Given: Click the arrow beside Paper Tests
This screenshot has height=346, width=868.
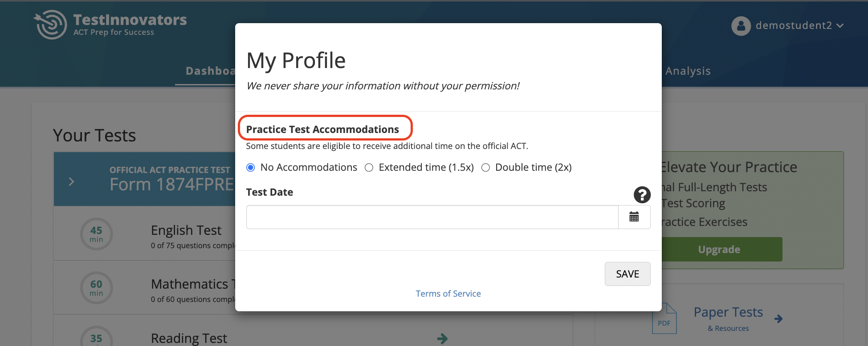Looking at the screenshot, I should (778, 318).
